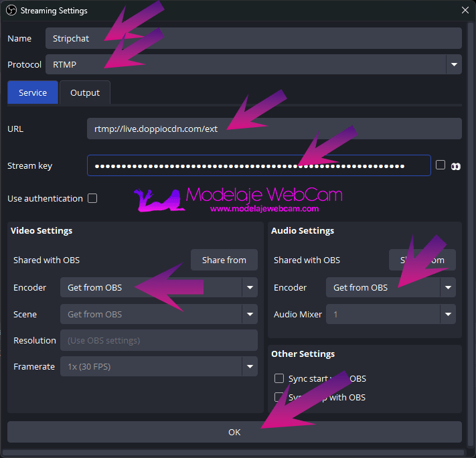Screen dimensions: 476x458
Task: Expand the video Encoder dropdown
Action: (x=159, y=287)
